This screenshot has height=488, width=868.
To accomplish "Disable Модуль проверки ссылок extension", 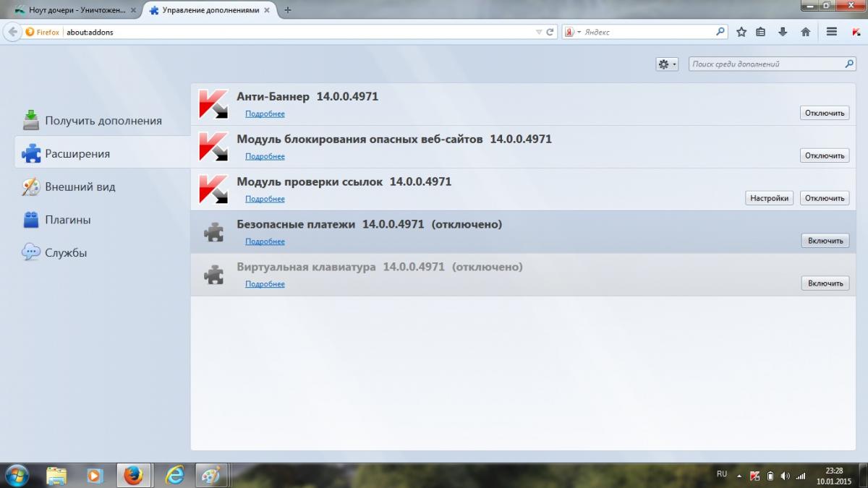I will (825, 198).
